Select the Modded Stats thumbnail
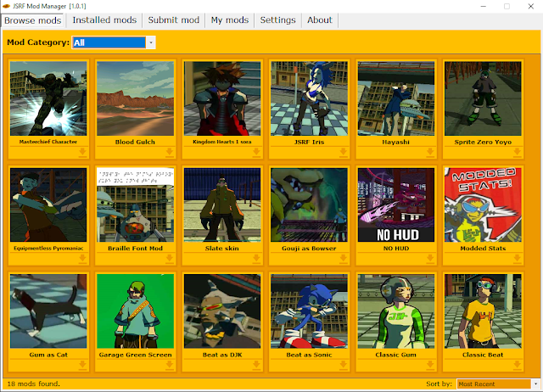The width and height of the screenshot is (543, 392). click(483, 204)
